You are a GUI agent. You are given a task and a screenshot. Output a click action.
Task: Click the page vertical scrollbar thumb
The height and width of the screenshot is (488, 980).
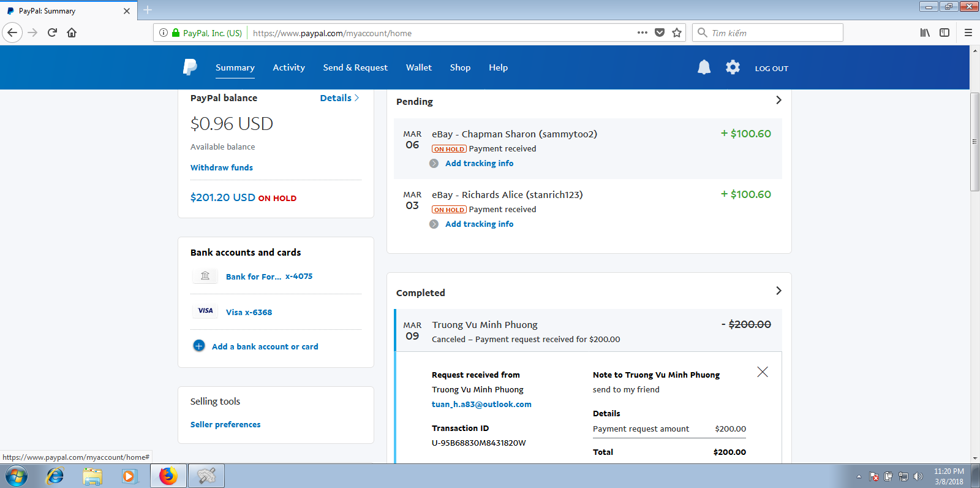coord(974,142)
